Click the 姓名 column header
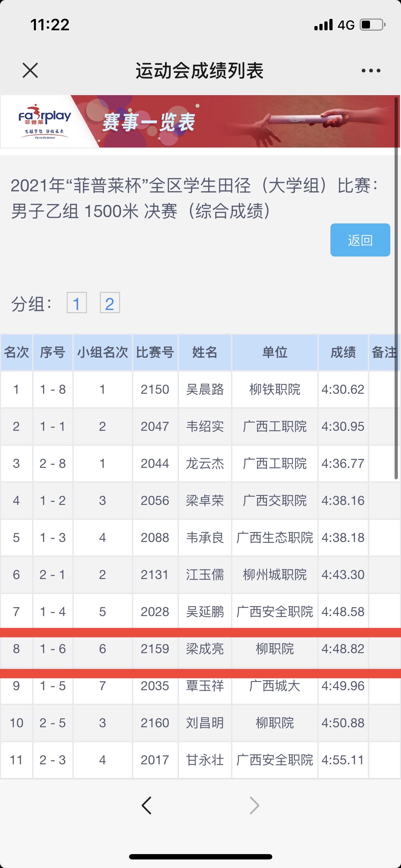401x868 pixels. [x=205, y=352]
